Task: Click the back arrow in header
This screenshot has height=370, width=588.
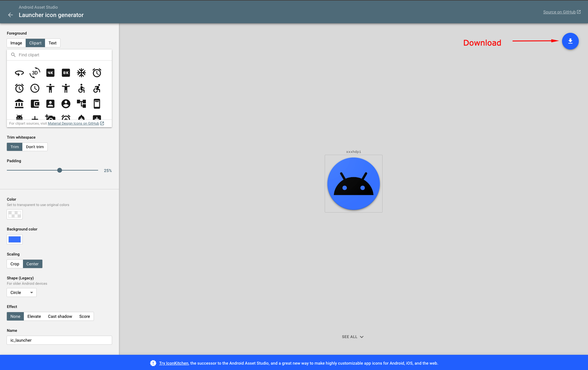Action: pos(10,15)
